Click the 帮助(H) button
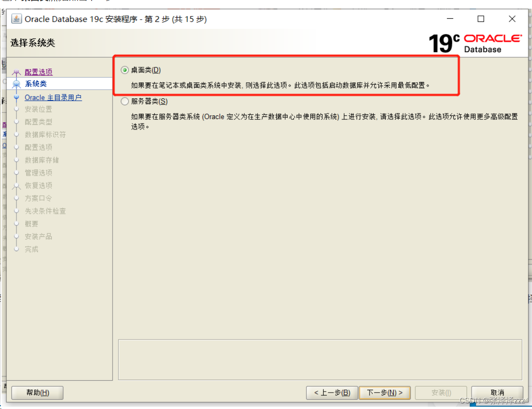532x409 pixels. click(38, 393)
